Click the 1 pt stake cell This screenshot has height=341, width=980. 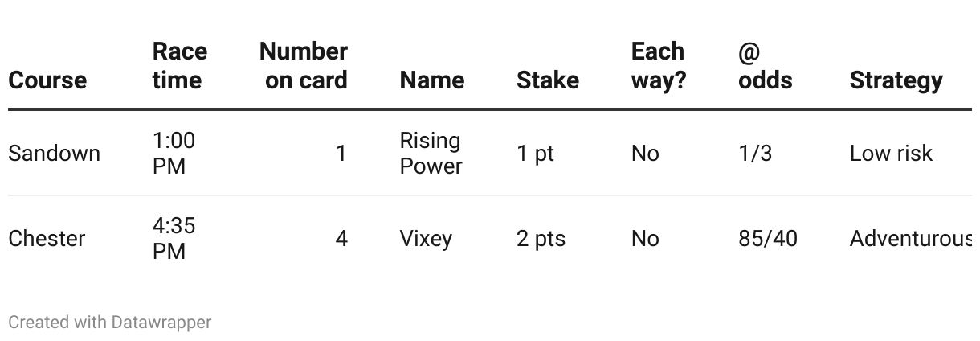coord(536,154)
